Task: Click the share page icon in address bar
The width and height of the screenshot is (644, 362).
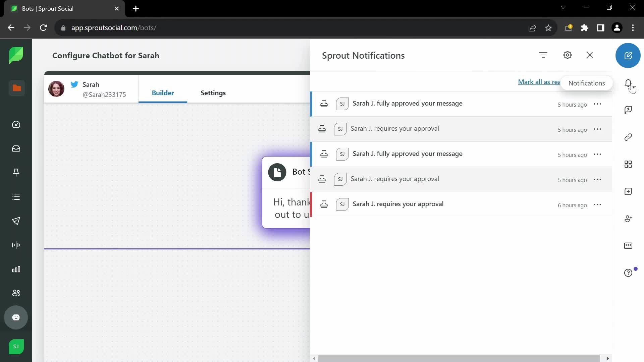Action: click(x=532, y=28)
